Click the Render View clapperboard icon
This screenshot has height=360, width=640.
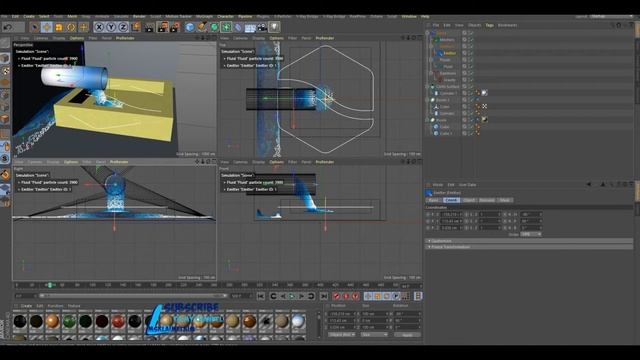point(149,27)
